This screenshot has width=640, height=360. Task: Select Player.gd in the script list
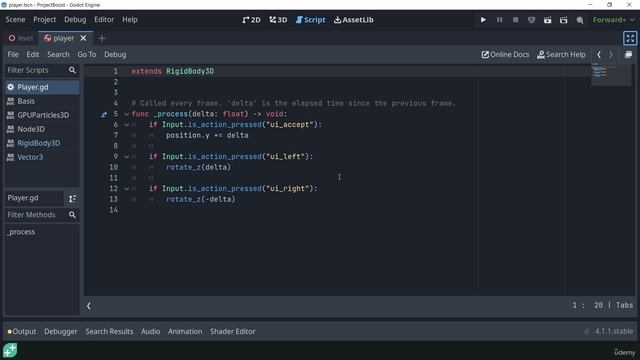[x=42, y=87]
